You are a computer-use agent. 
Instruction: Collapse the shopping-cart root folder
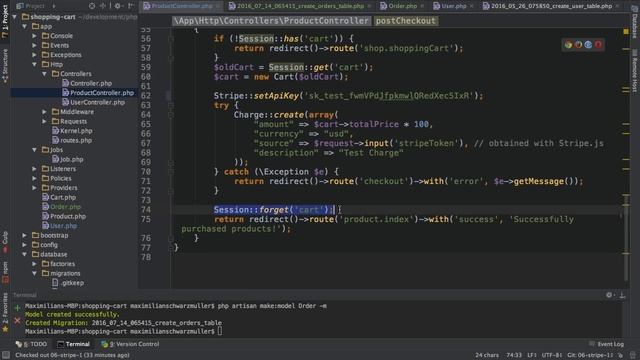click(x=15, y=17)
